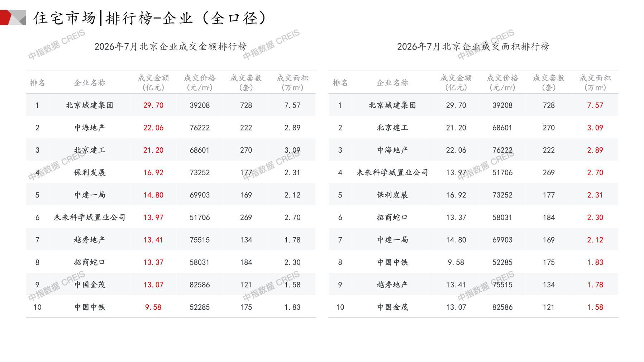The width and height of the screenshot is (644, 362).
Task: Click red 1.58 in the 成交面积排行榜 table
Action: (595, 307)
